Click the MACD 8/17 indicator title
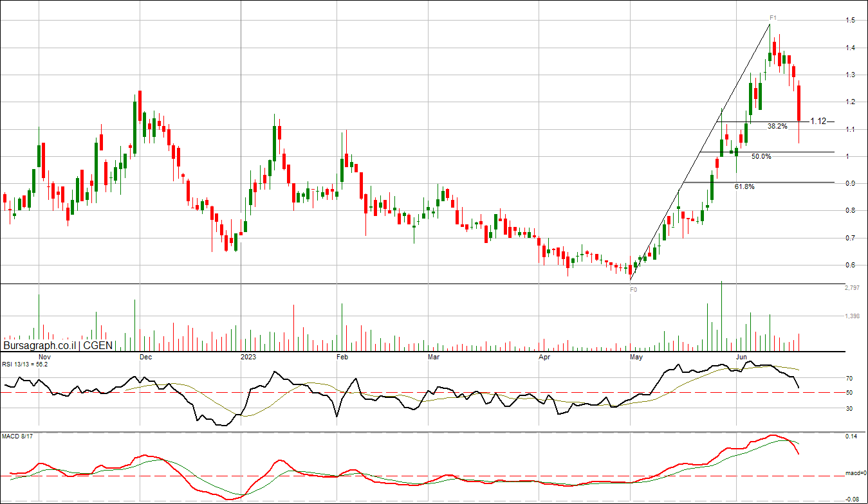Viewport: 868px width, 504px height. point(17,437)
